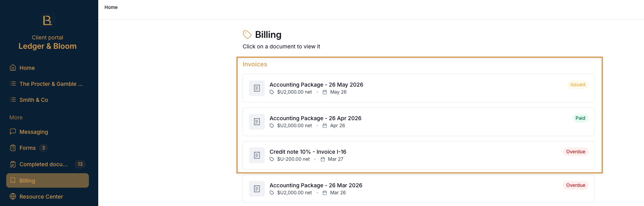
Task: Open Accounting Package - 26 May 2026 invoice
Action: (x=419, y=88)
